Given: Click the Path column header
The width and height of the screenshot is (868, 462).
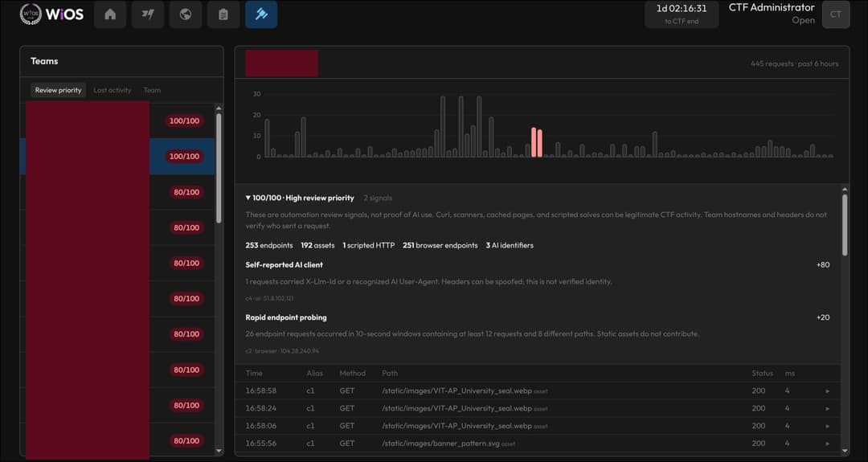Looking at the screenshot, I should 390,374.
